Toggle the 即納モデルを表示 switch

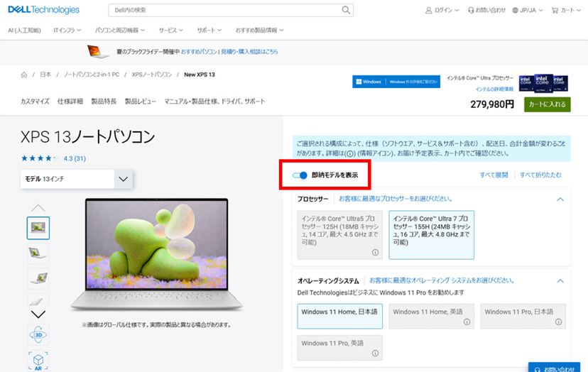[300, 175]
